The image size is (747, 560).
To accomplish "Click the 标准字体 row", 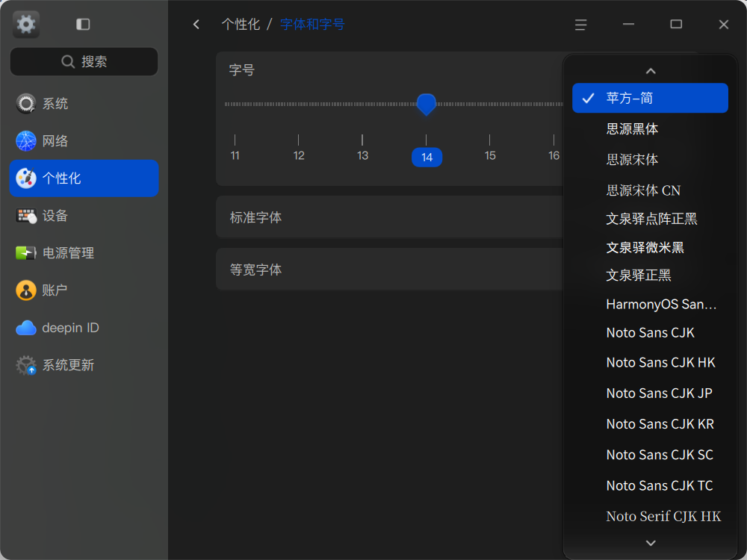I will (390, 217).
